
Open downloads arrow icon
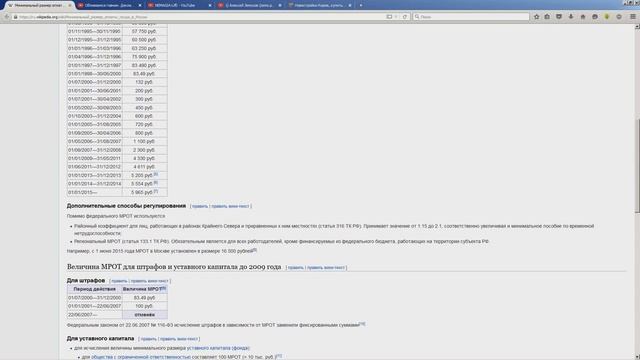[571, 17]
